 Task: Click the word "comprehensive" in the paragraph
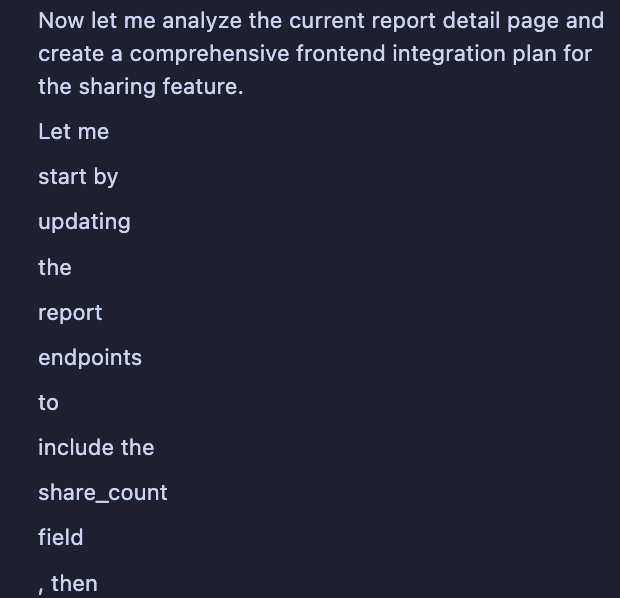tap(210, 54)
